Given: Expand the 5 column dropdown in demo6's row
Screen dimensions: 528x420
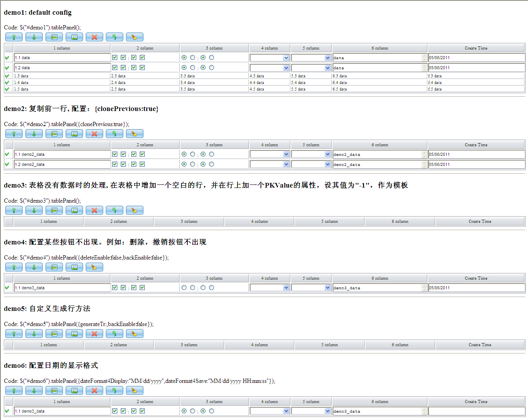Looking at the screenshot, I should [x=311, y=411].
